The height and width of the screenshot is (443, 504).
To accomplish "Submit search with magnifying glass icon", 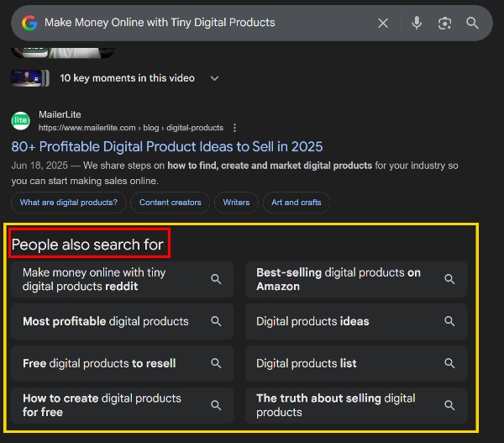I will [x=473, y=23].
